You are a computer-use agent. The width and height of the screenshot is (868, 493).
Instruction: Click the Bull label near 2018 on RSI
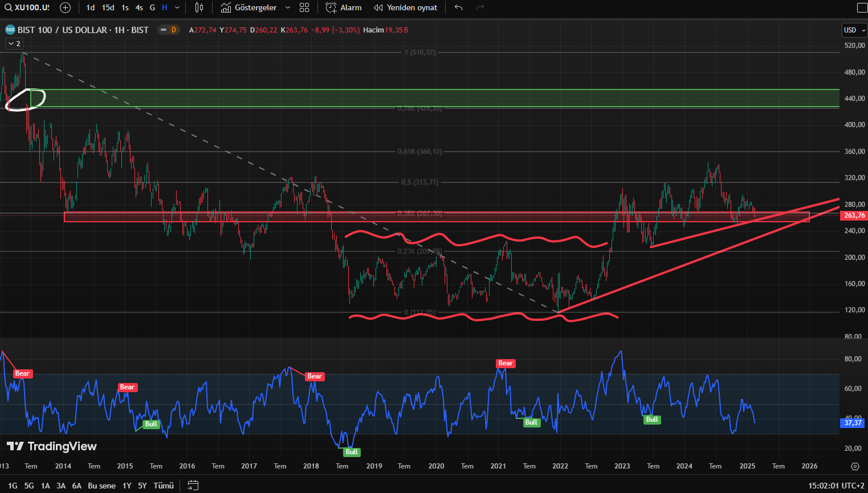(352, 452)
